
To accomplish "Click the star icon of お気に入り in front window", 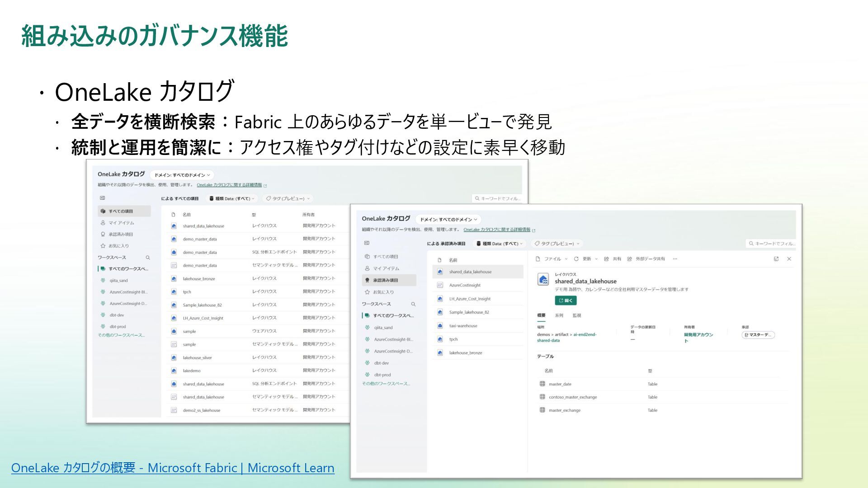I will 367,292.
